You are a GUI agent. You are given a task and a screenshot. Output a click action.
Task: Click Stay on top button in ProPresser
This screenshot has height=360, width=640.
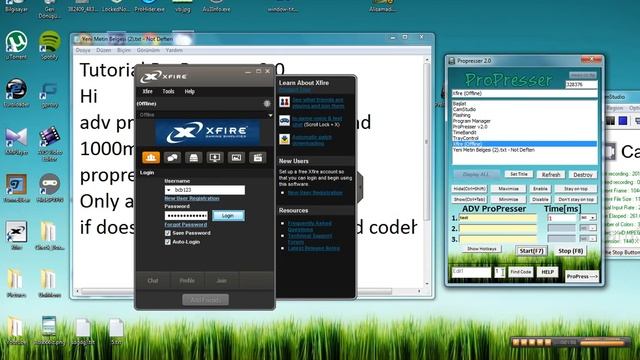click(576, 189)
